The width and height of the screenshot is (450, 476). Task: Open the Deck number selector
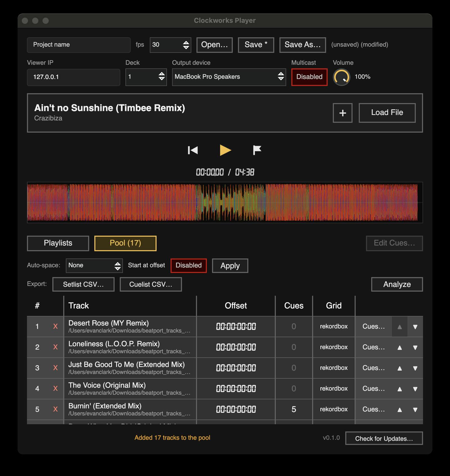[x=146, y=77]
